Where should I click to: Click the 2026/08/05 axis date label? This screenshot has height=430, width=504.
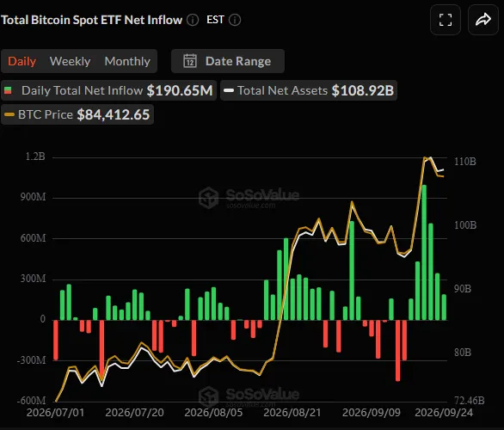(213, 412)
